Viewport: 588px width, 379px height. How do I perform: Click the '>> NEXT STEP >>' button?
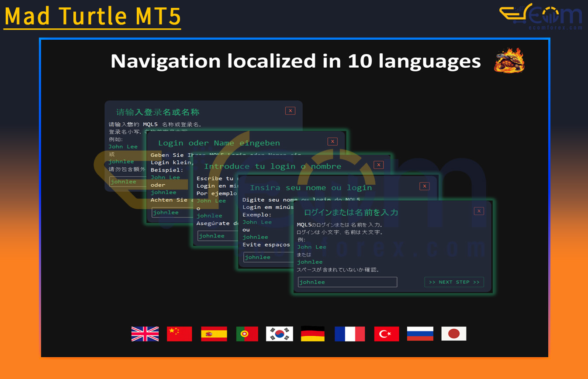pos(454,282)
